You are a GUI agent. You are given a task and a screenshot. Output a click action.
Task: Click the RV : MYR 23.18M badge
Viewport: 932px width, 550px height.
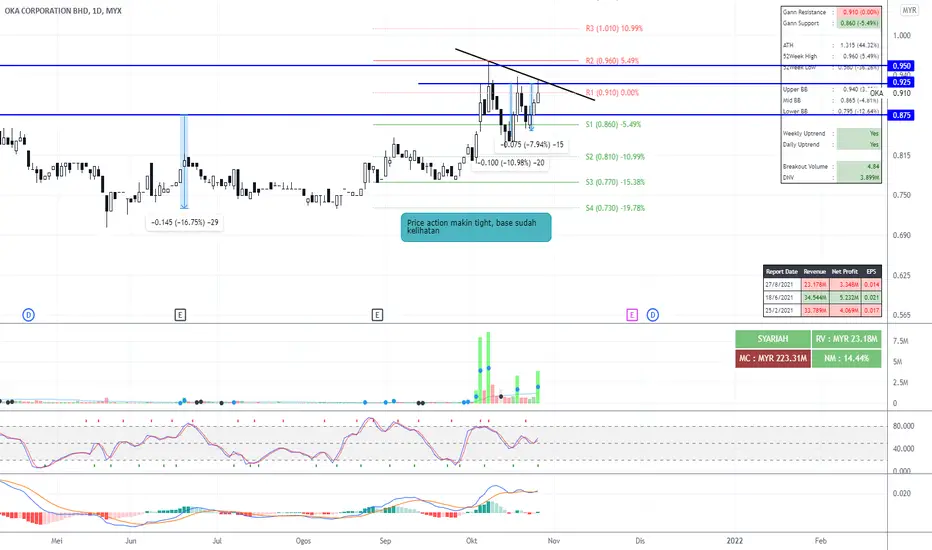846,339
